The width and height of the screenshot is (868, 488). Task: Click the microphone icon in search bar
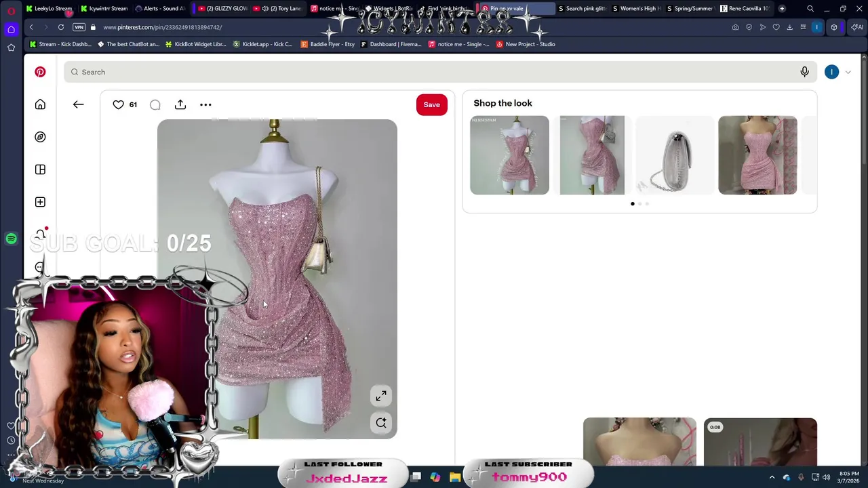tap(804, 72)
